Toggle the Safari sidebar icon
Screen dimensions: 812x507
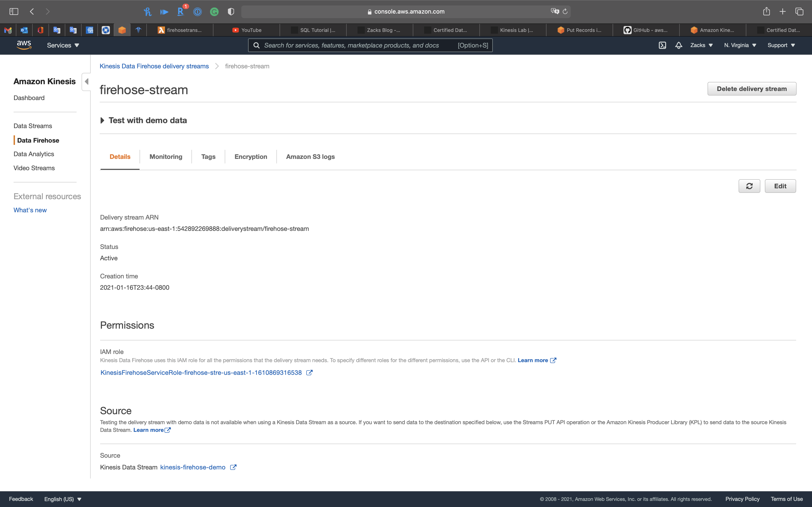tap(14, 11)
